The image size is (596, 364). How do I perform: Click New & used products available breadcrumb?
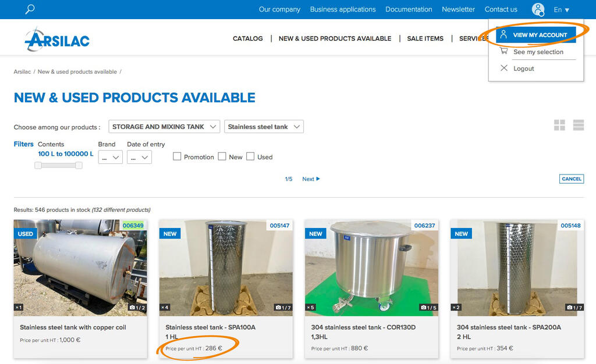[77, 72]
